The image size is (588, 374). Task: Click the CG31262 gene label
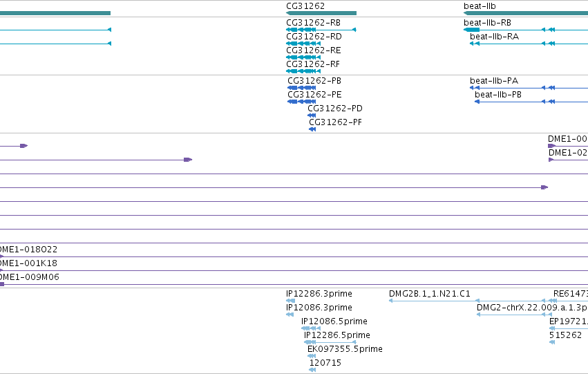pos(305,6)
